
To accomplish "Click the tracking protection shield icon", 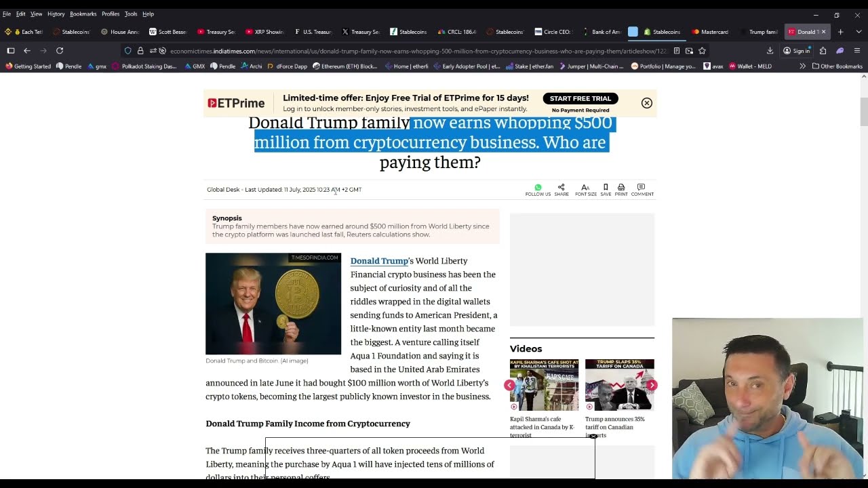I will pos(127,51).
